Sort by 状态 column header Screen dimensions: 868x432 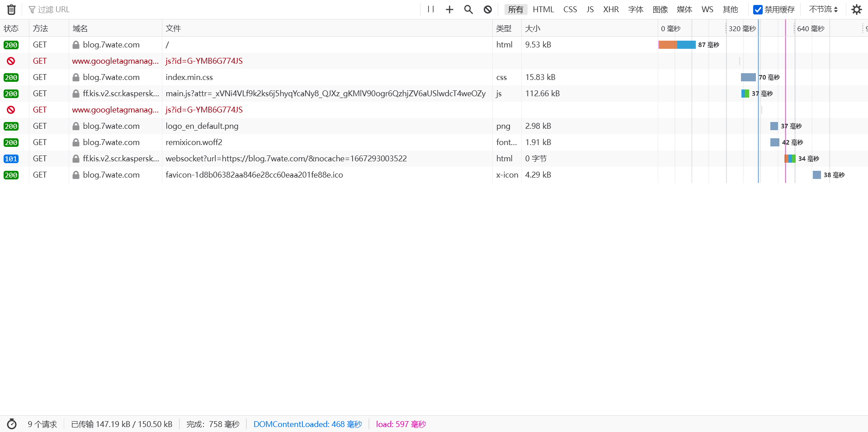(11, 28)
